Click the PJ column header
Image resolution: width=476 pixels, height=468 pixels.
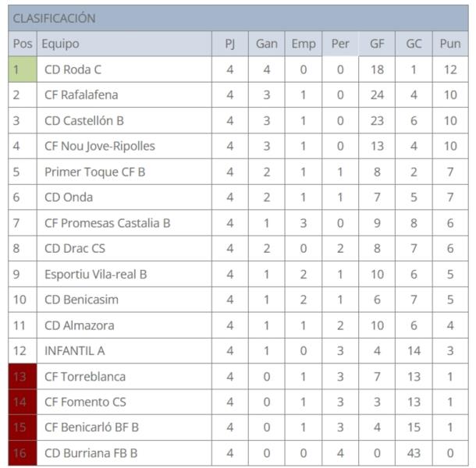coord(230,44)
